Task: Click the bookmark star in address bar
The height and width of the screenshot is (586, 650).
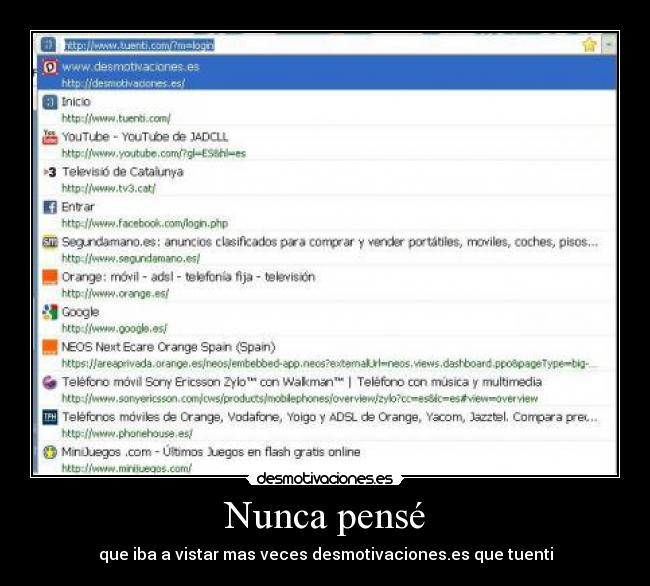Action: [589, 45]
